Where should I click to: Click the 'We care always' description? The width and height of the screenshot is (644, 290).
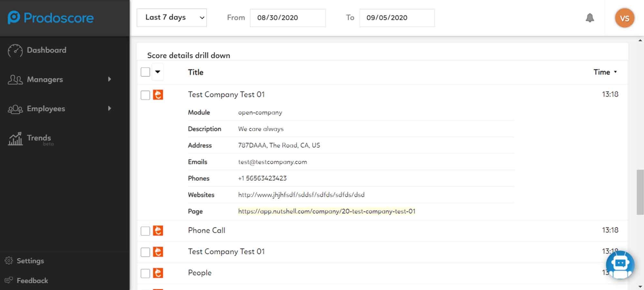pos(261,129)
